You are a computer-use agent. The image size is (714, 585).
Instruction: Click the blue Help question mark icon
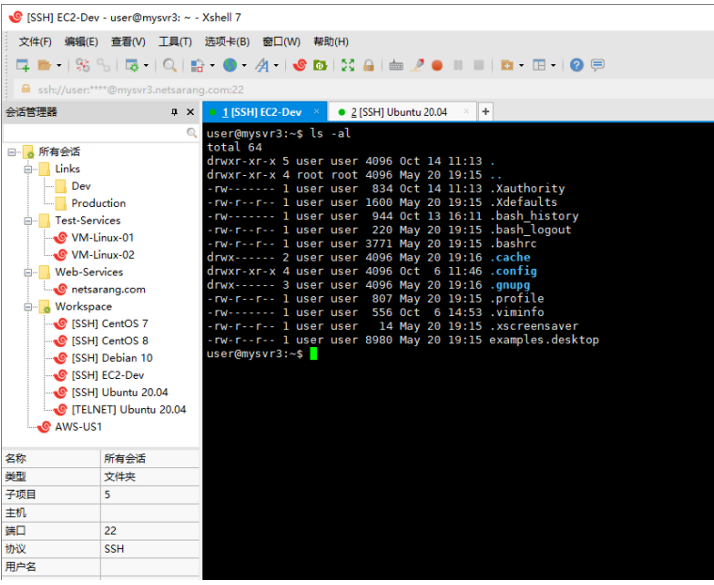click(x=576, y=65)
